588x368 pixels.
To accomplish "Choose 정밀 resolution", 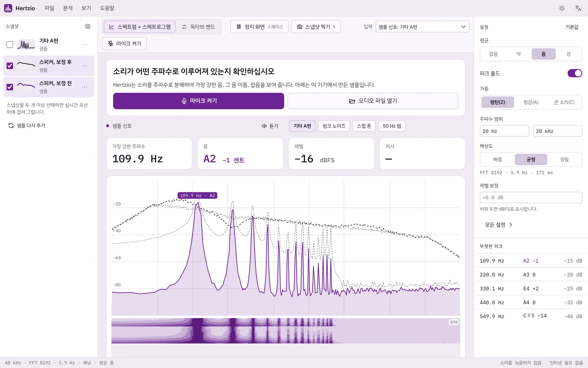I will 564,160.
